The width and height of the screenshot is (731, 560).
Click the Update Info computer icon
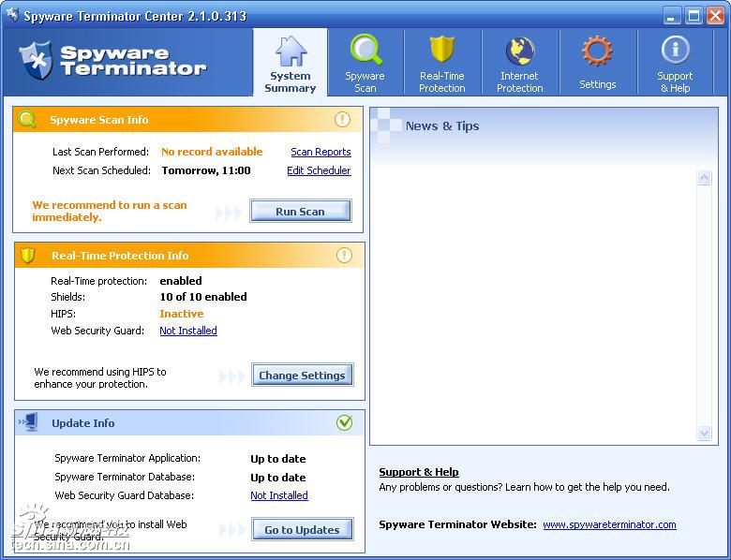[x=28, y=422]
